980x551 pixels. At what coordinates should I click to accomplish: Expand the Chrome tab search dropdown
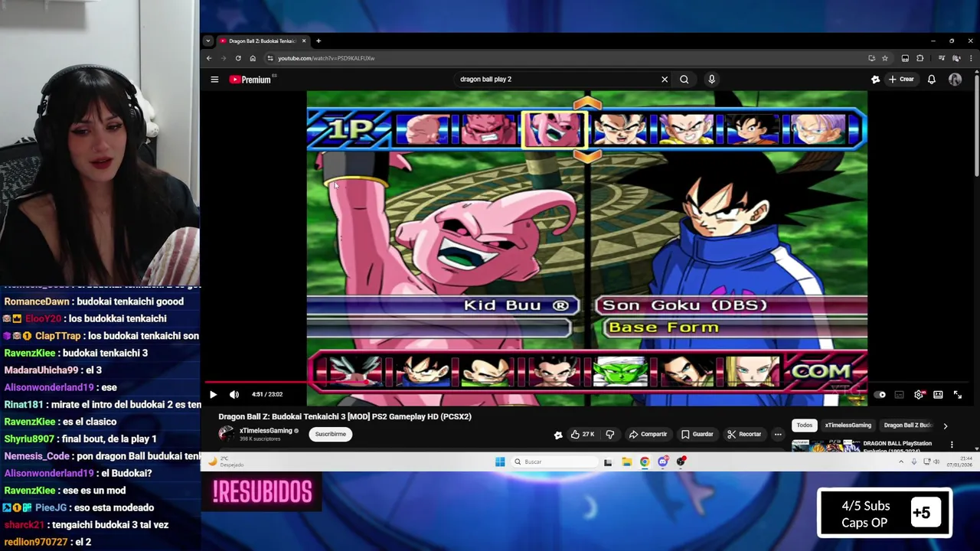207,41
